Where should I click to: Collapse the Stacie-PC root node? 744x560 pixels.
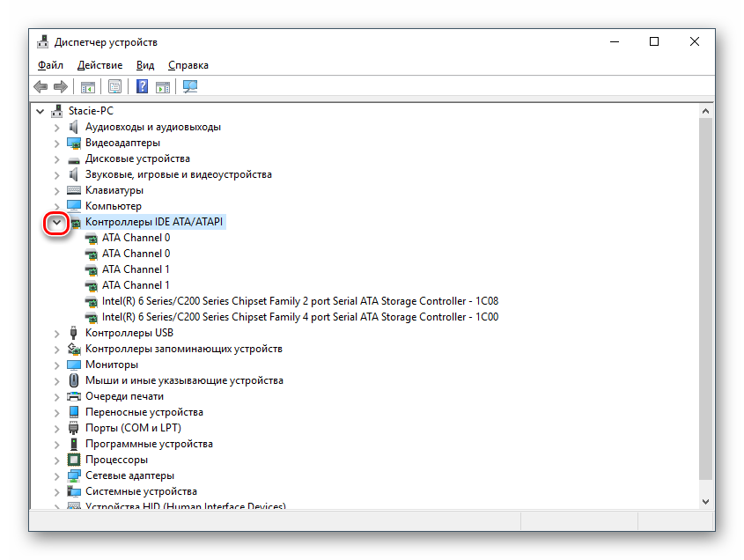pos(41,112)
